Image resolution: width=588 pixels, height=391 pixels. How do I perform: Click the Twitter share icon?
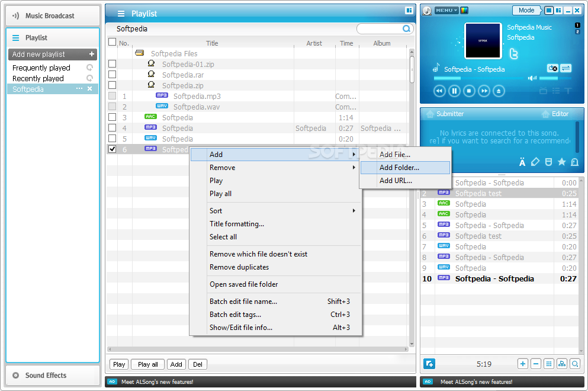pyautogui.click(x=514, y=54)
